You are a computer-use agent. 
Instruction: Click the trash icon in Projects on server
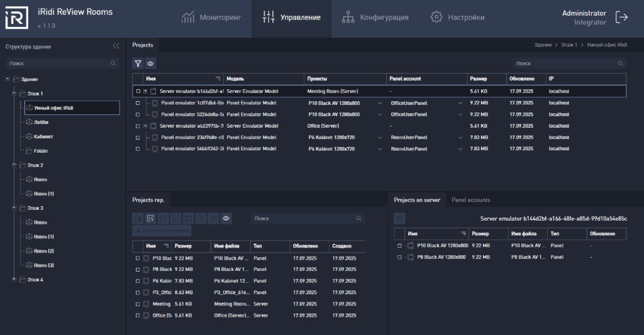(399, 218)
